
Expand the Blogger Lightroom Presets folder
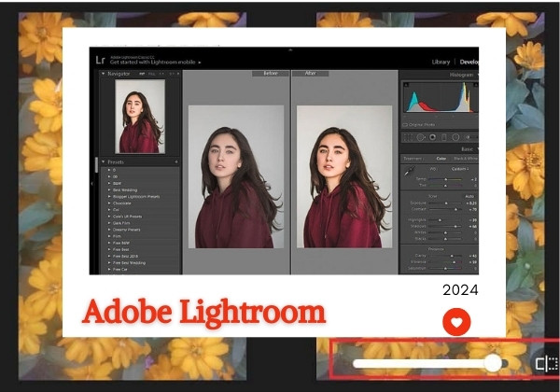point(109,196)
